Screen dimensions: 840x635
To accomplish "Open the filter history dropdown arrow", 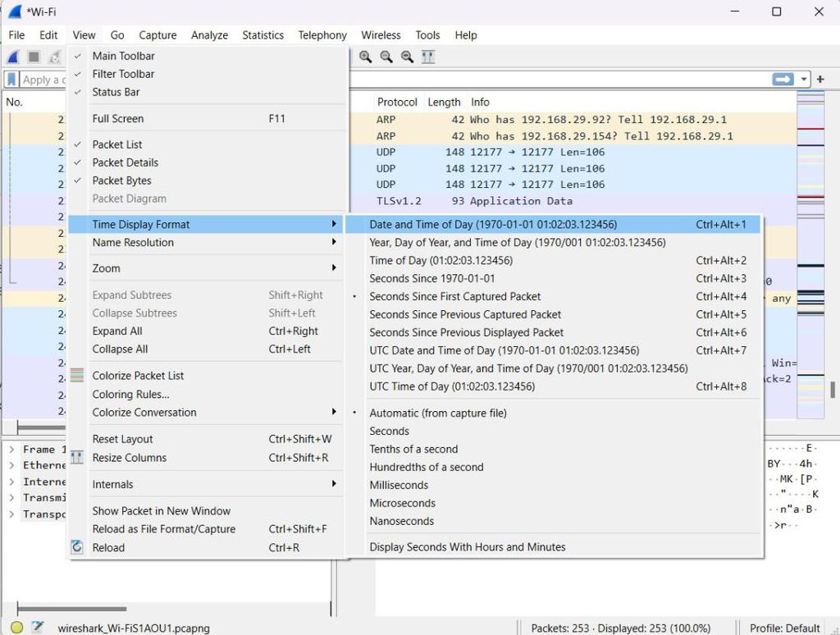I will [x=804, y=80].
